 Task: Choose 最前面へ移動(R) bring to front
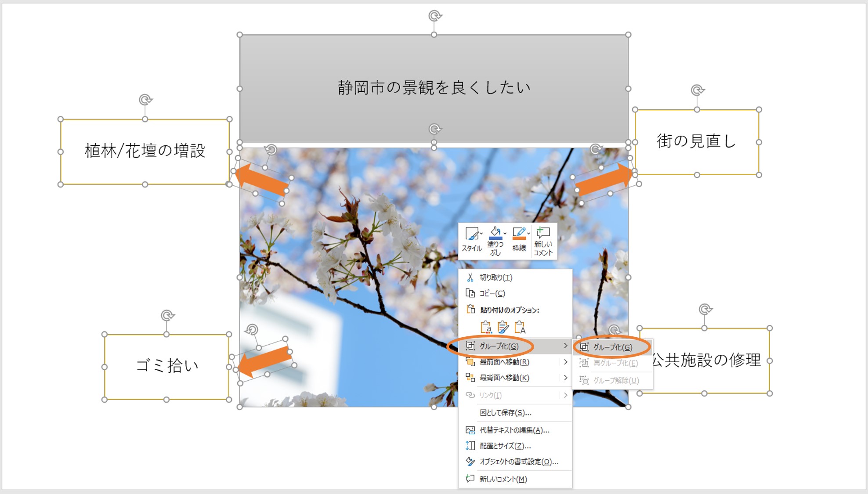(x=510, y=362)
